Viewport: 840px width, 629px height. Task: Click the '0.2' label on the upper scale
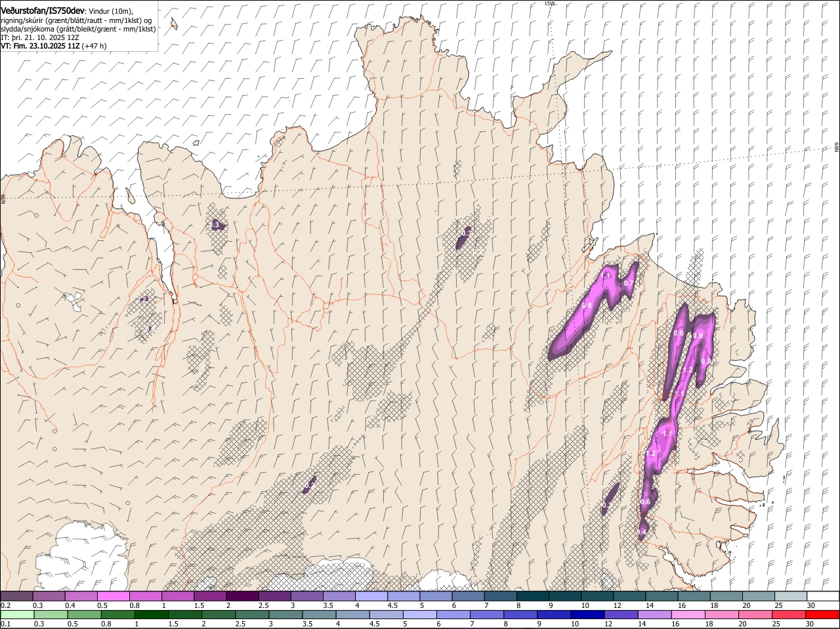coord(5,605)
